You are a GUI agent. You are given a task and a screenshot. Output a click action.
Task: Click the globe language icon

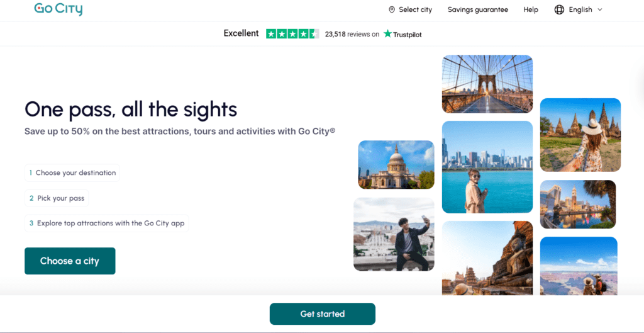(x=559, y=9)
